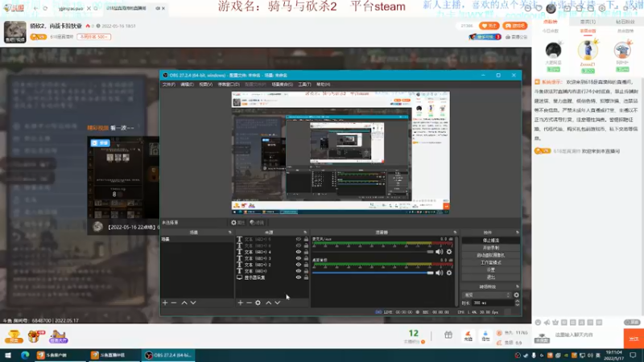Viewport: 644px width, 362px height.
Task: Open the 停靠窗口(D) menu in OBS
Action: coord(229,84)
